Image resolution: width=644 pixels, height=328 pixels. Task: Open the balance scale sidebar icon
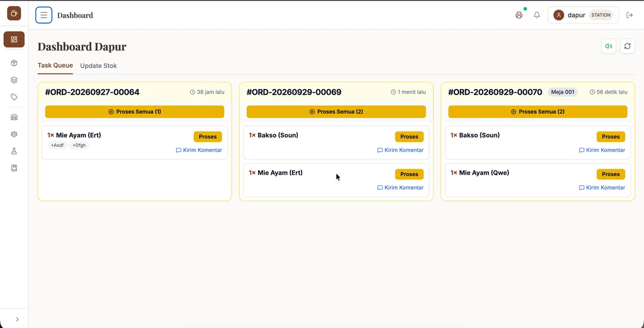point(14,135)
